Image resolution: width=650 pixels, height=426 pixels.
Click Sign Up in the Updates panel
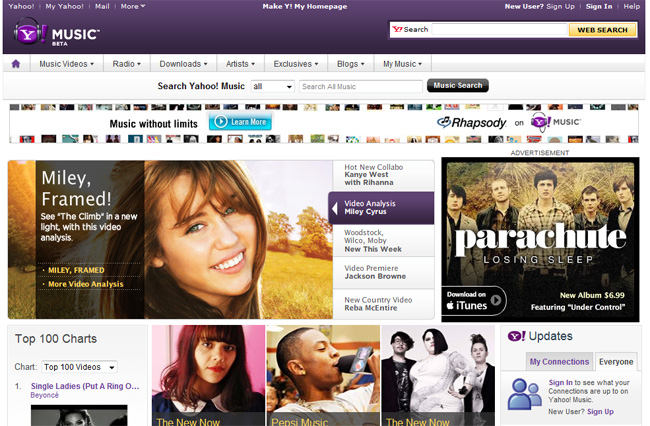pos(600,411)
